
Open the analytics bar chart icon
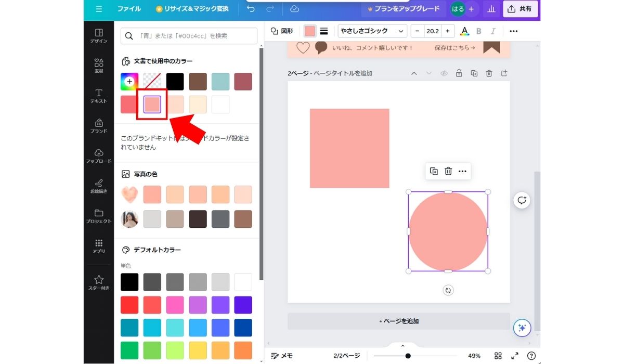pos(490,9)
